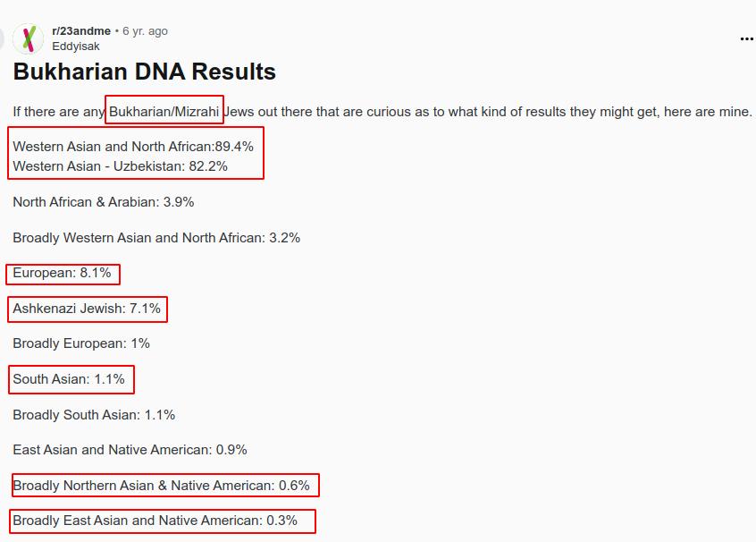Click the "Western Asian and North African:89.4%" line
Screen dimensions: 756x542
(133, 147)
